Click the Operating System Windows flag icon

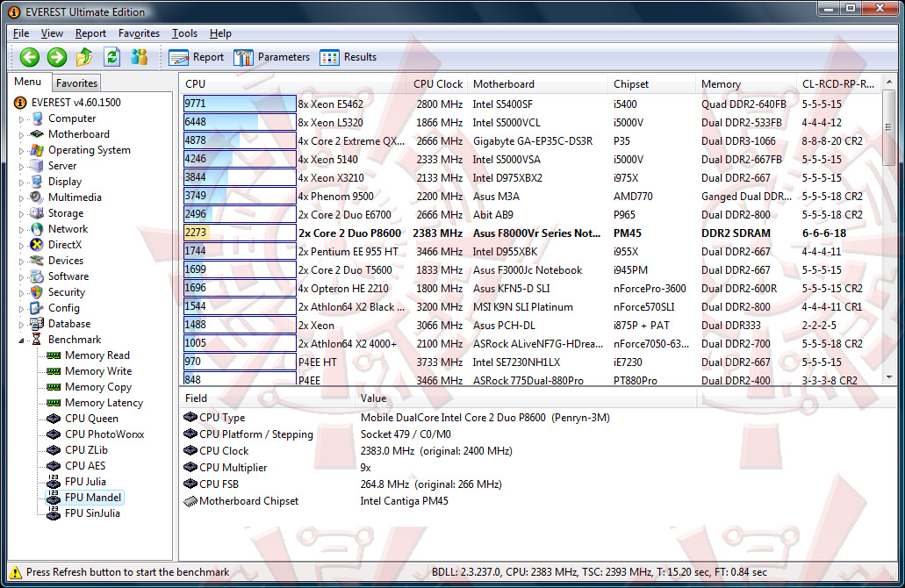38,150
